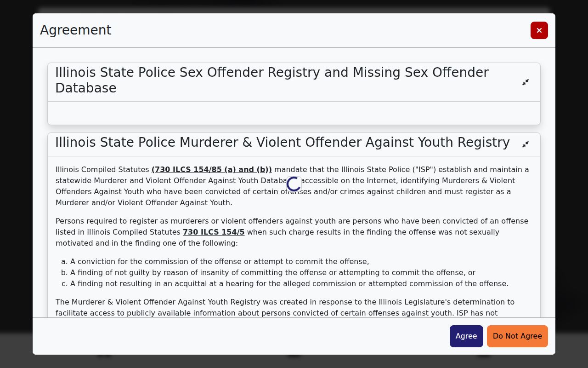Open the 730 ILCS 154/5 statute link
This screenshot has height=368, width=588.
[x=214, y=232]
